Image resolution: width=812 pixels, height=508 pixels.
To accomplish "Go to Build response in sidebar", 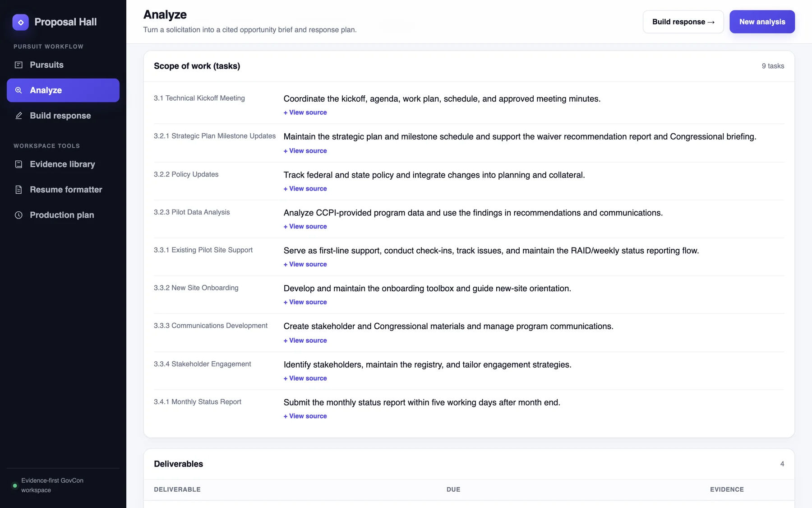I will 63,116.
